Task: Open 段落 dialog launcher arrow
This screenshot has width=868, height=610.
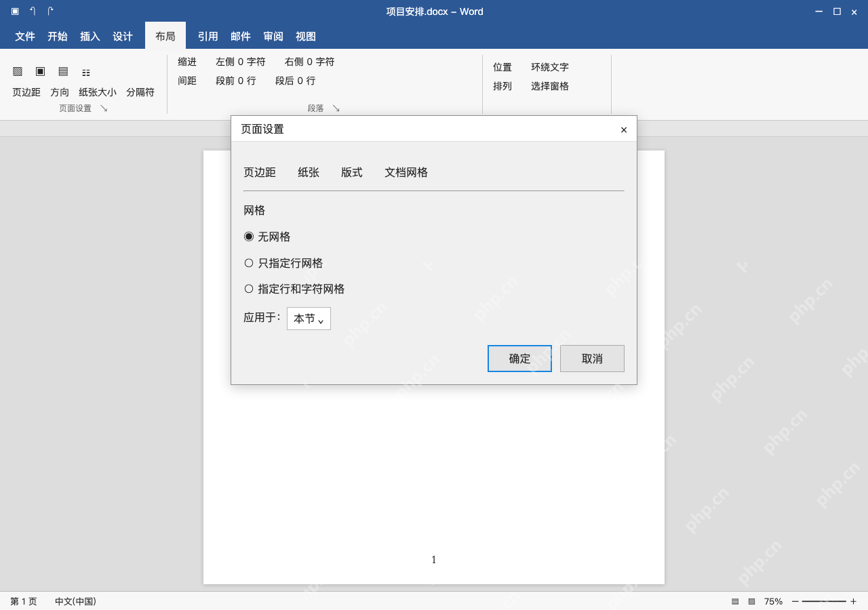Action: click(x=336, y=108)
